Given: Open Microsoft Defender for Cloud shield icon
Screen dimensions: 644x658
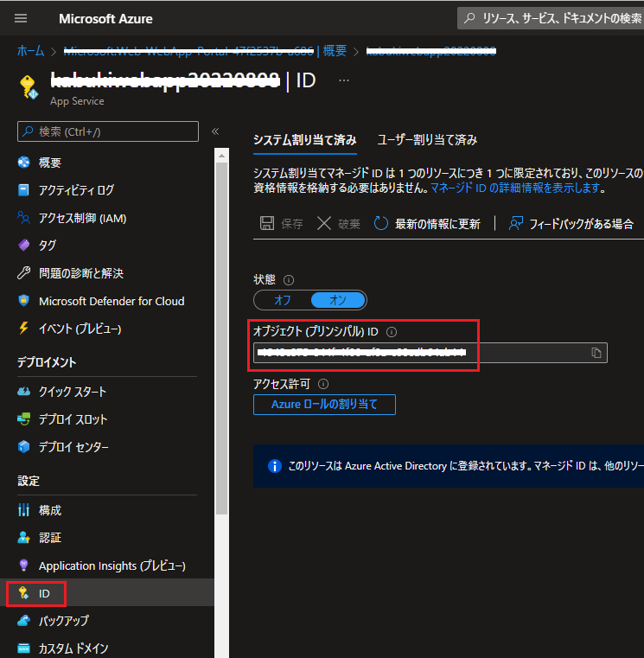Looking at the screenshot, I should tap(24, 301).
